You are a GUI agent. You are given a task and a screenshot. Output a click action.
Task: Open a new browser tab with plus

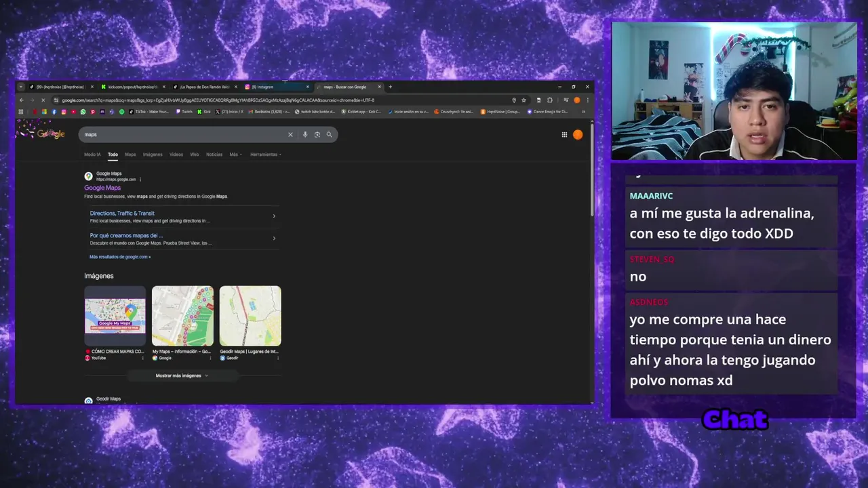point(390,87)
